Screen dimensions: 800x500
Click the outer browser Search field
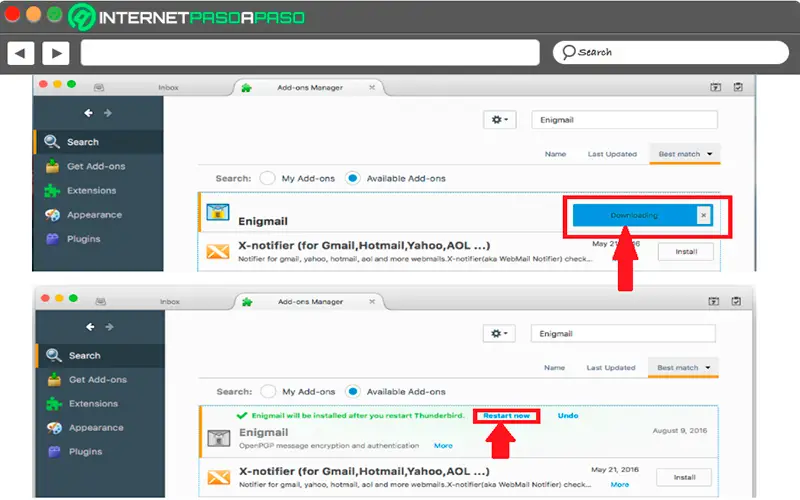(670, 53)
